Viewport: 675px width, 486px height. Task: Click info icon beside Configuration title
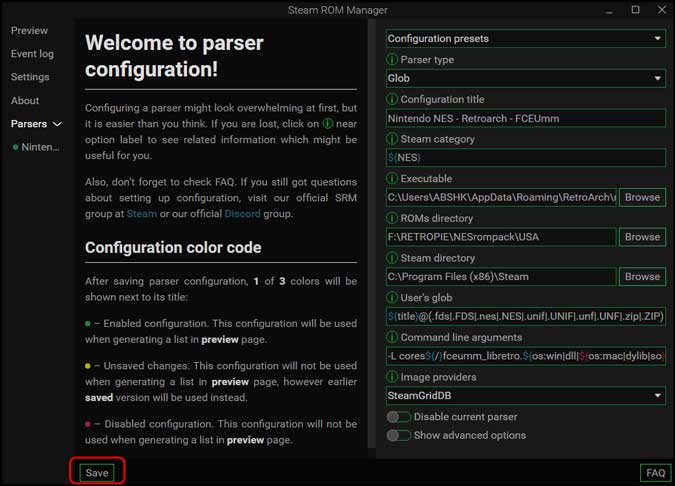coord(392,99)
